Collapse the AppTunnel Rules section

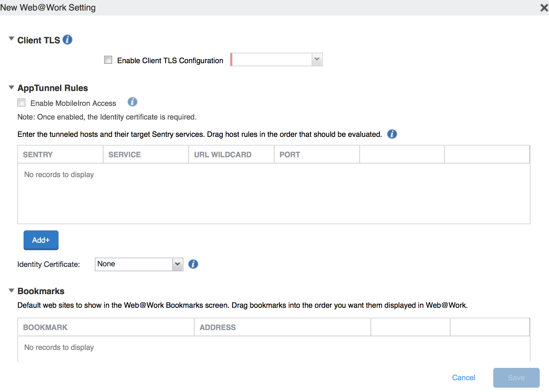tap(11, 87)
